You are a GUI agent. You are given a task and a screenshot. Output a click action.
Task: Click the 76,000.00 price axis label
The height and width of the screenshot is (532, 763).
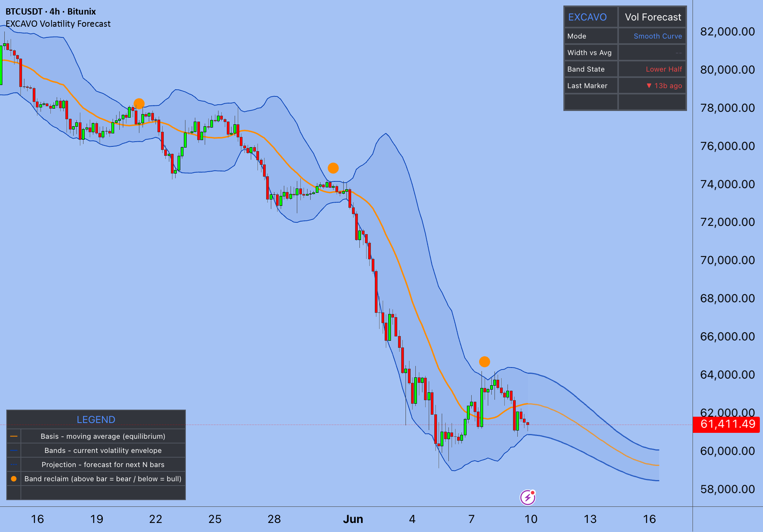coord(727,146)
